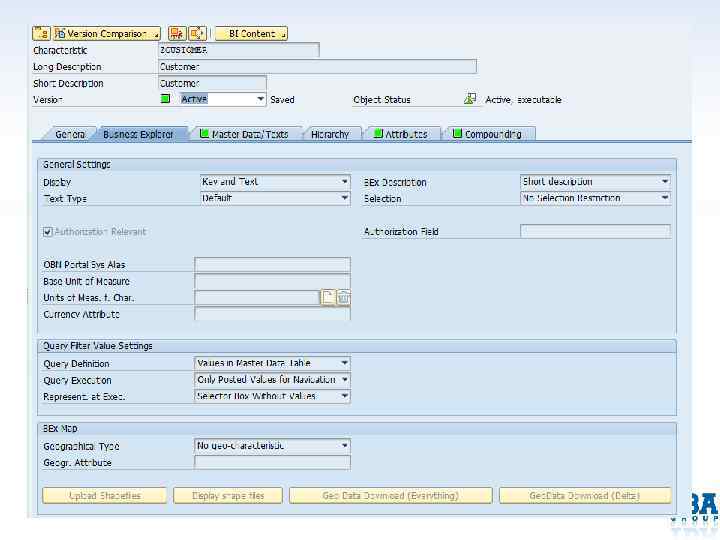Click the OBN Portal Sys Alias input field
720x540 pixels.
(x=272, y=264)
